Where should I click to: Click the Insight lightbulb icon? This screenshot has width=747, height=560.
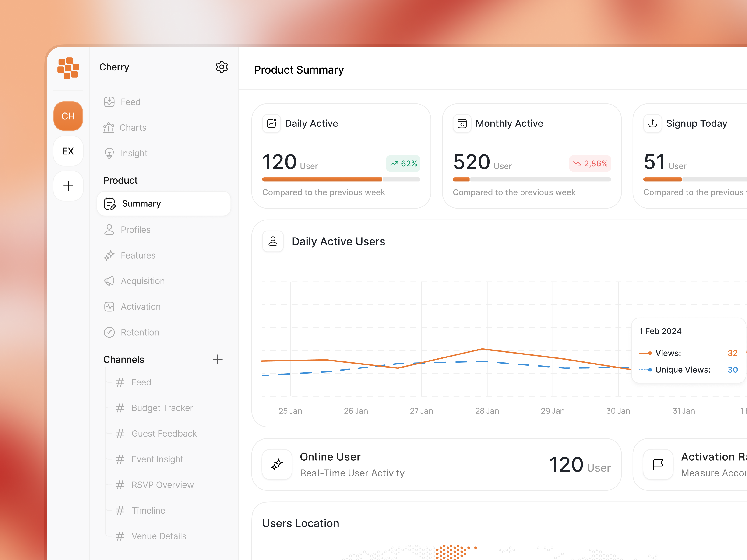[x=109, y=153]
